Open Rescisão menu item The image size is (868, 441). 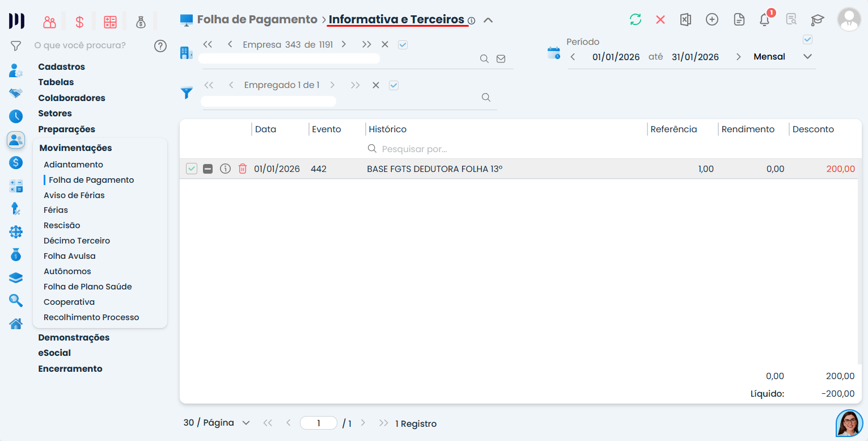[62, 225]
